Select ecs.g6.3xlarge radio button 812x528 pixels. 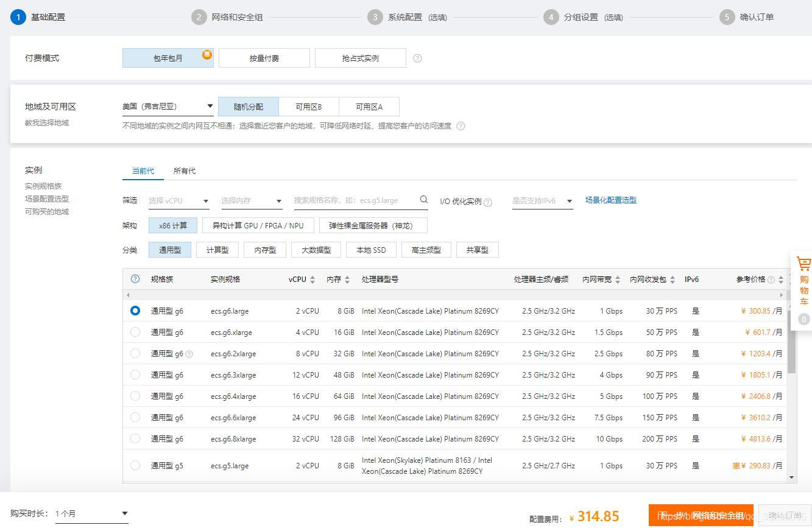(135, 375)
